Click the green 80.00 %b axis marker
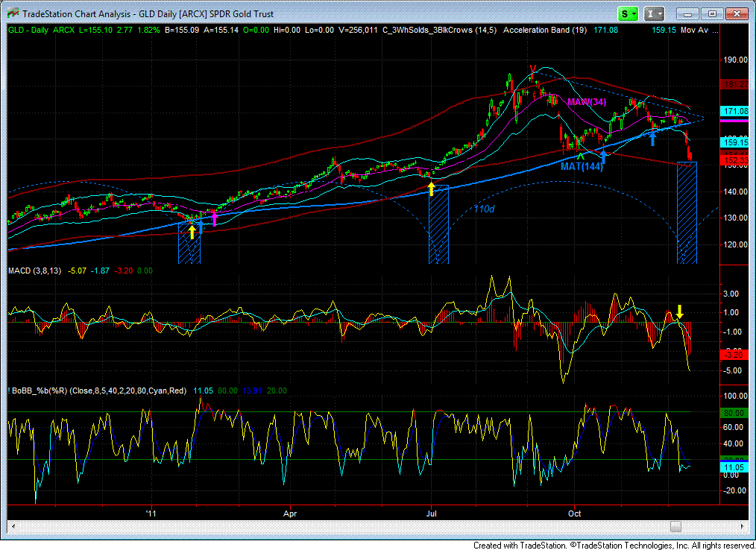This screenshot has width=756, height=550. click(x=734, y=413)
